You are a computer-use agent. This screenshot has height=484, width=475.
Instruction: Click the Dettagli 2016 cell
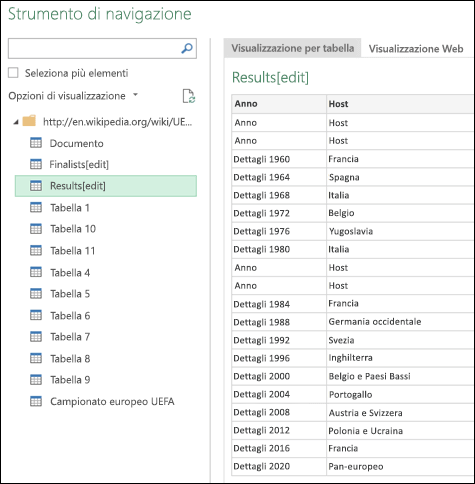click(279, 448)
